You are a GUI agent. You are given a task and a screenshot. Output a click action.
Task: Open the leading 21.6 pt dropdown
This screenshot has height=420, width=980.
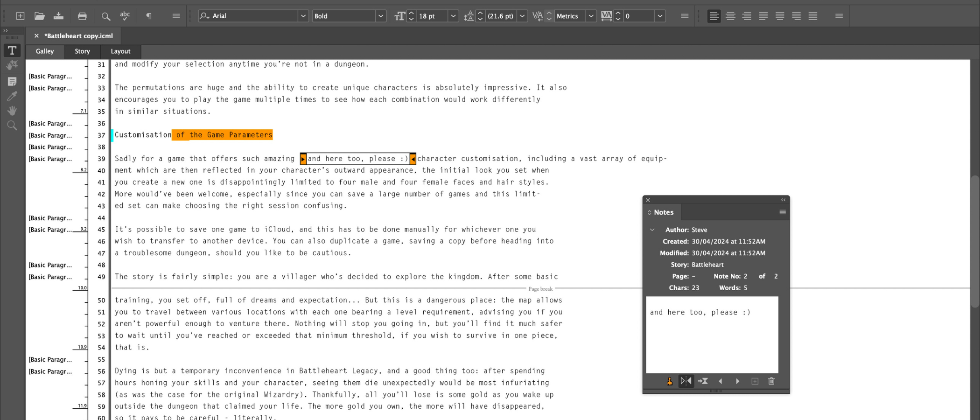click(x=523, y=16)
